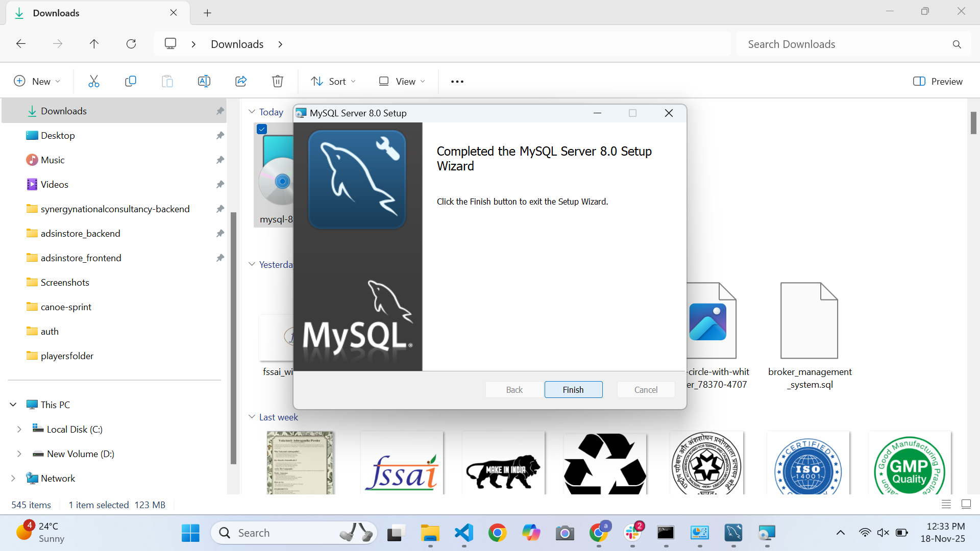Open MySQL Workbench from the taskbar
980x551 pixels.
(733, 533)
